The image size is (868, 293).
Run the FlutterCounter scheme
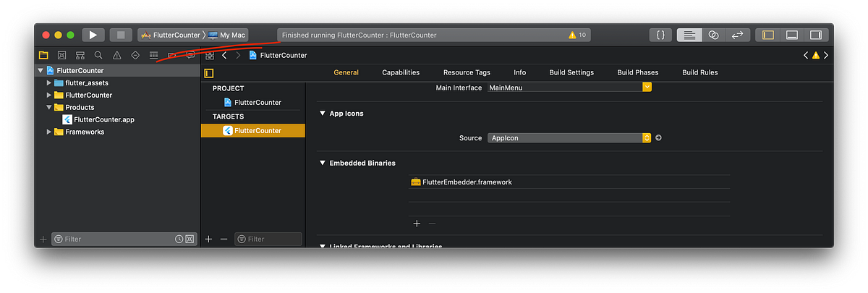[93, 35]
